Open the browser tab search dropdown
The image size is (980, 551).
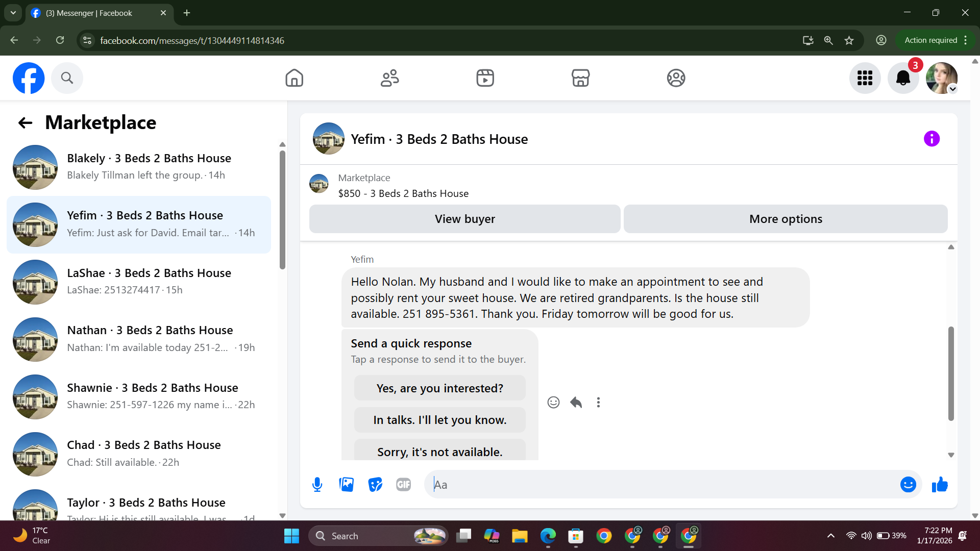pyautogui.click(x=13, y=13)
